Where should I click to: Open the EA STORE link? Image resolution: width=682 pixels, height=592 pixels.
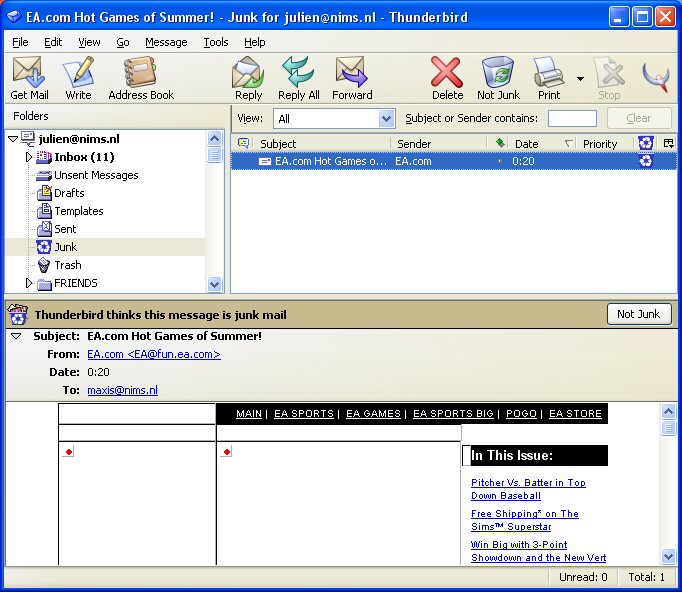click(x=575, y=414)
